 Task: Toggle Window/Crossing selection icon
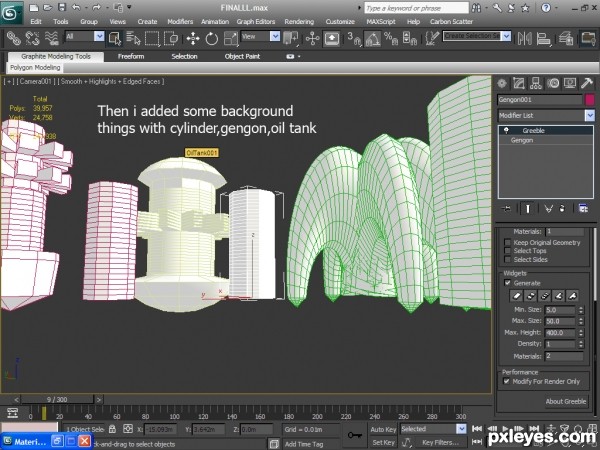pyautogui.click(x=171, y=38)
